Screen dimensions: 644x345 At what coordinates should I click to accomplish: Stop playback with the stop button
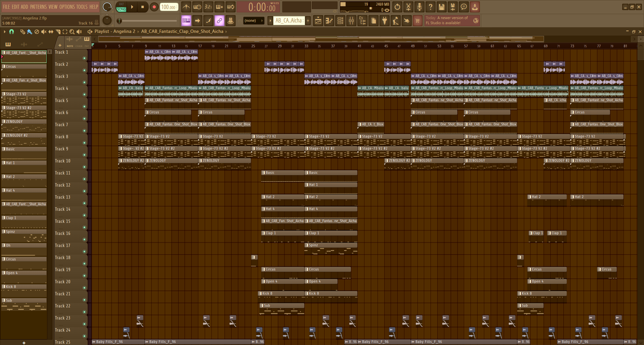point(142,7)
